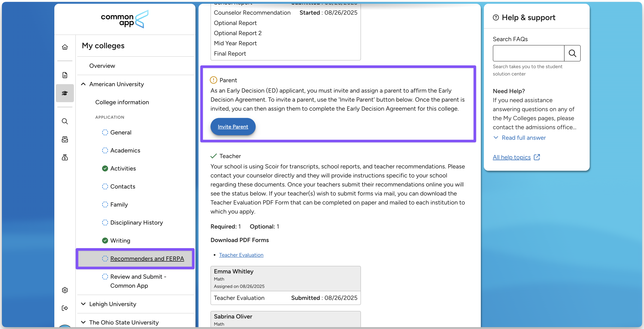Image resolution: width=644 pixels, height=329 pixels.
Task: Click the Invite Parent button
Action: [233, 127]
